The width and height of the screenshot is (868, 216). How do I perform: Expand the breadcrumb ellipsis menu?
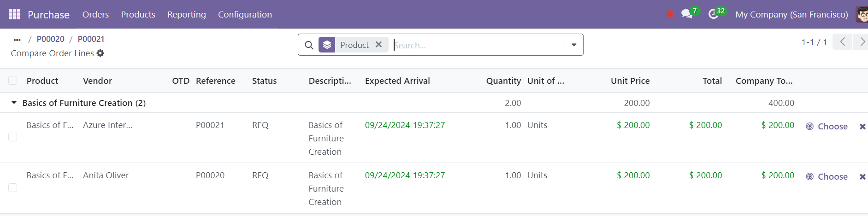(17, 40)
